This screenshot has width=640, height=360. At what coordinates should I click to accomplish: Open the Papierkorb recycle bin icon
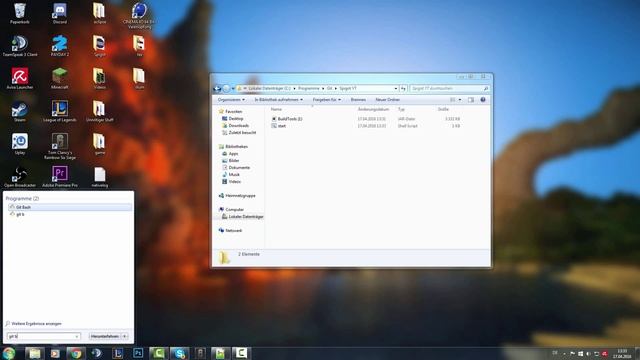point(20,13)
